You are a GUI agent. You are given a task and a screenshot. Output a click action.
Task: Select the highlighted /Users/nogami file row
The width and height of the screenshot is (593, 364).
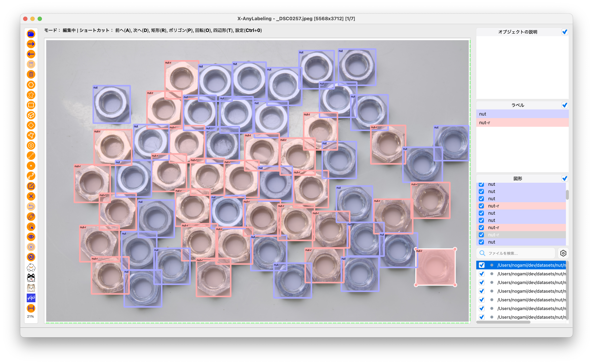[521, 265]
